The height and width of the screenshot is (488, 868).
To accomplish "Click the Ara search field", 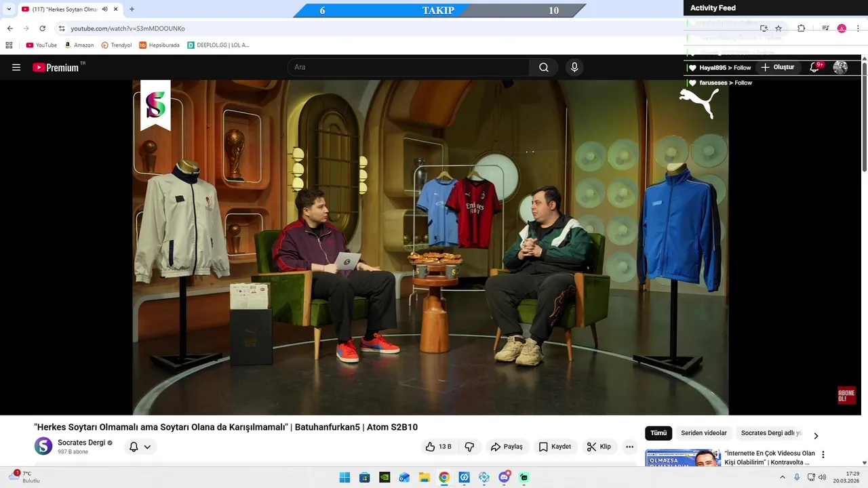I will (408, 67).
